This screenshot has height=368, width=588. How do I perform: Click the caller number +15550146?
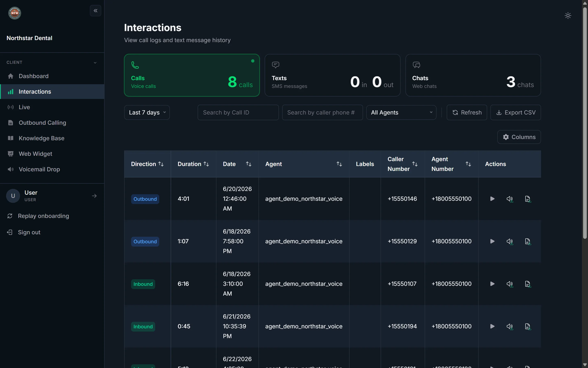[x=402, y=199]
